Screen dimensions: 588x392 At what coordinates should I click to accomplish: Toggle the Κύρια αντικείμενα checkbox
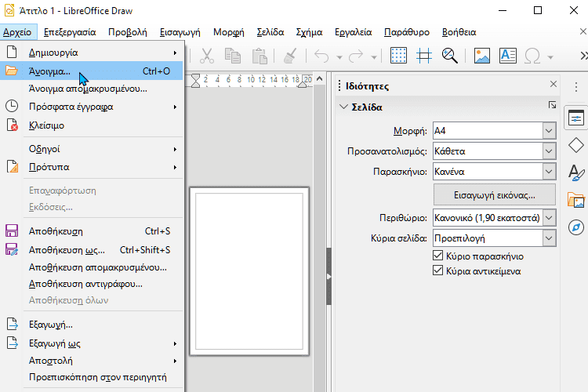[x=437, y=270]
